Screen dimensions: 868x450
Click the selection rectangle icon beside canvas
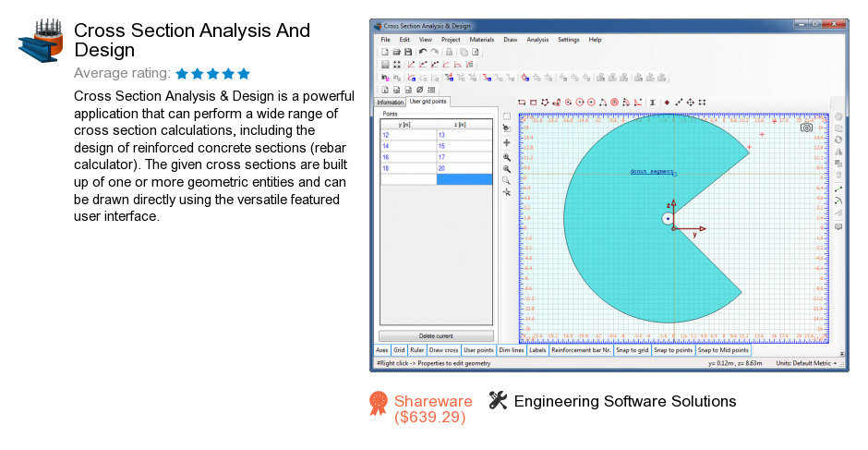click(x=507, y=117)
